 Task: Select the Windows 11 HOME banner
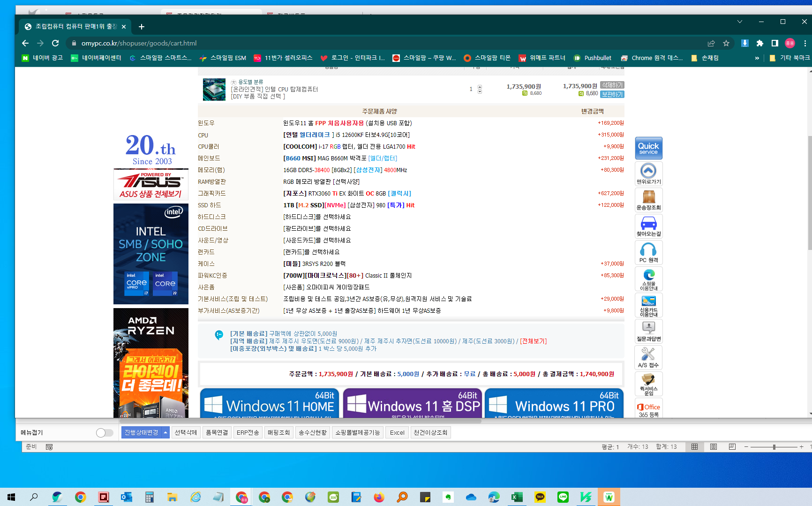point(270,403)
